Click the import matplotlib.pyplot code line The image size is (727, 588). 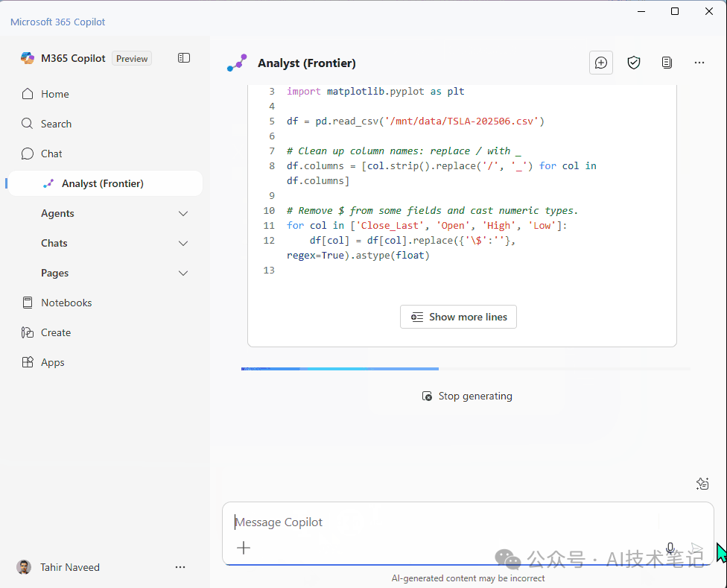[375, 92]
